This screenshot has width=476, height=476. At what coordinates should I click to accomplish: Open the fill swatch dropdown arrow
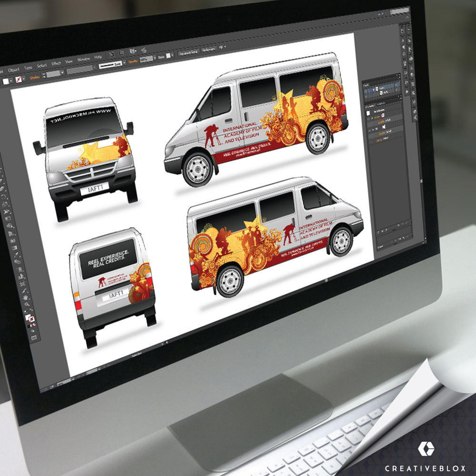[11, 81]
